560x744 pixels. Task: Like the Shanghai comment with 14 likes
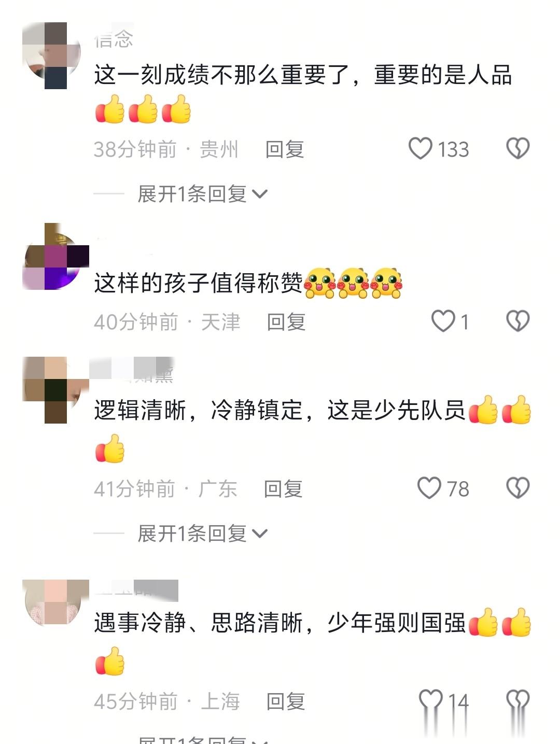[431, 701]
